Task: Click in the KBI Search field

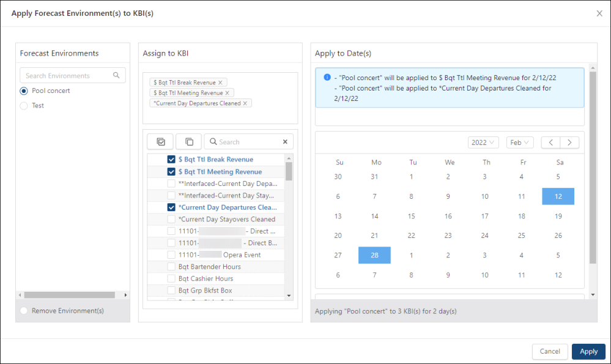Action: pos(250,142)
